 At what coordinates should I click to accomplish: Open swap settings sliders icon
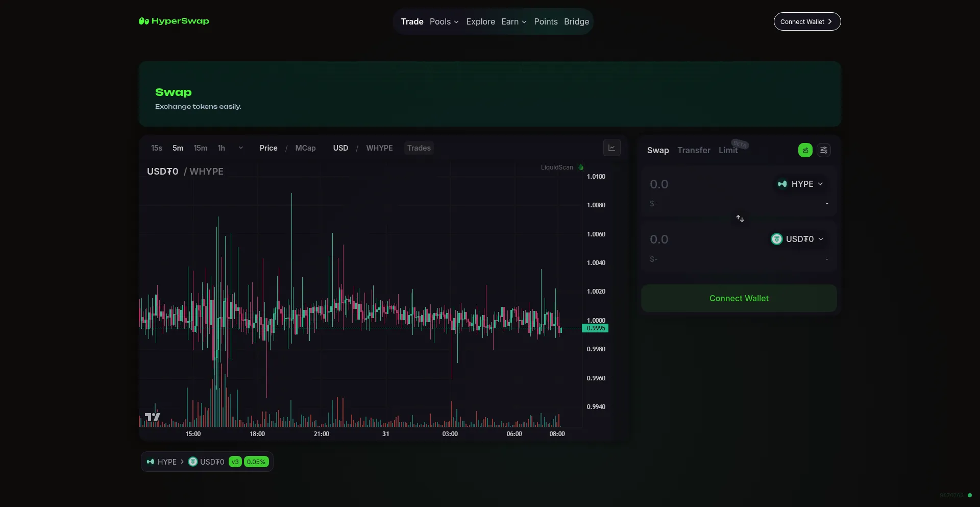[x=823, y=150]
